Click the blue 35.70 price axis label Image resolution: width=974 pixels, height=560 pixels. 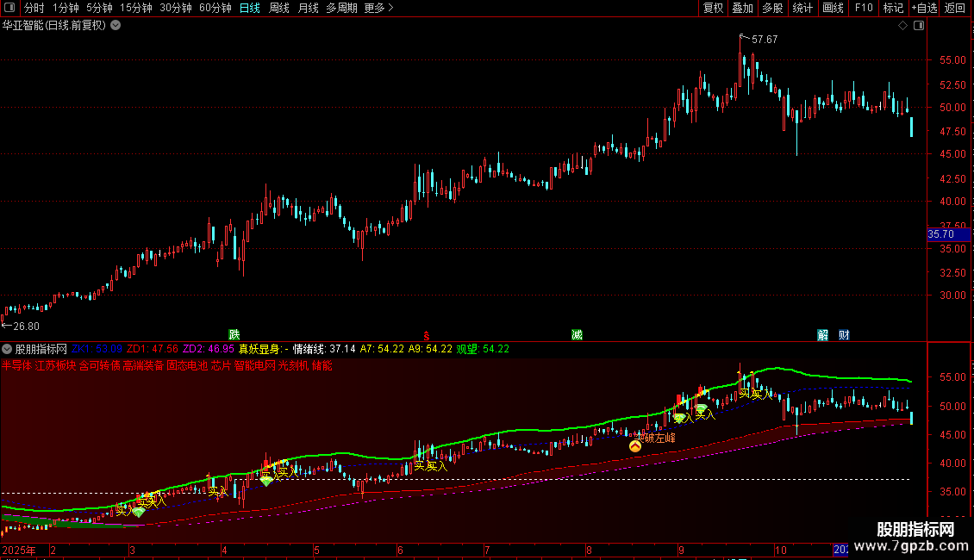coord(948,234)
